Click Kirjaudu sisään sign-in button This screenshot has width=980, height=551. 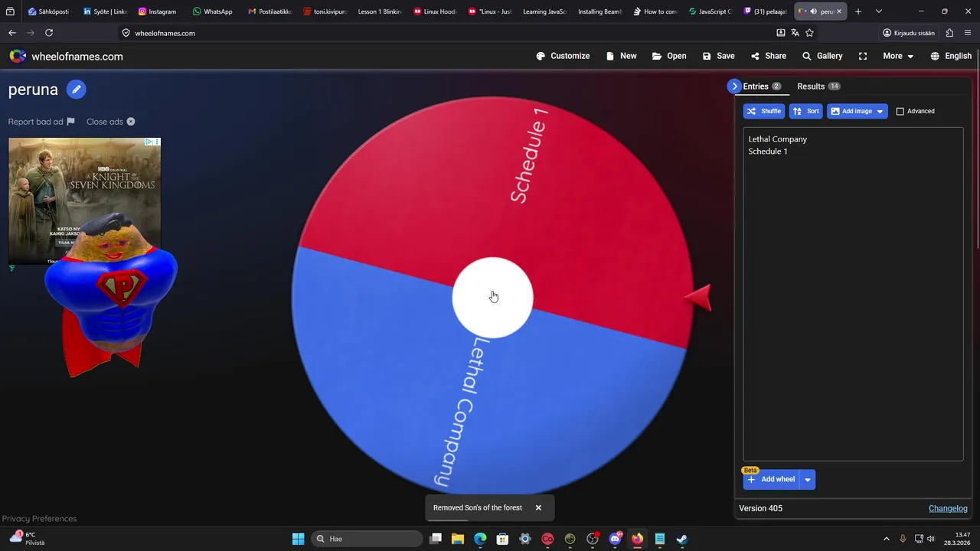(x=909, y=33)
